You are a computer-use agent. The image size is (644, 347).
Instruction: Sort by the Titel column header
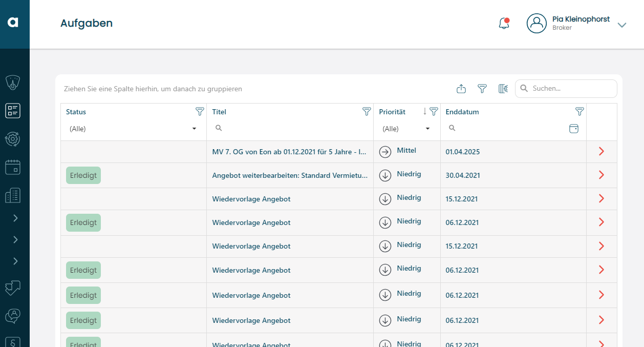(219, 112)
